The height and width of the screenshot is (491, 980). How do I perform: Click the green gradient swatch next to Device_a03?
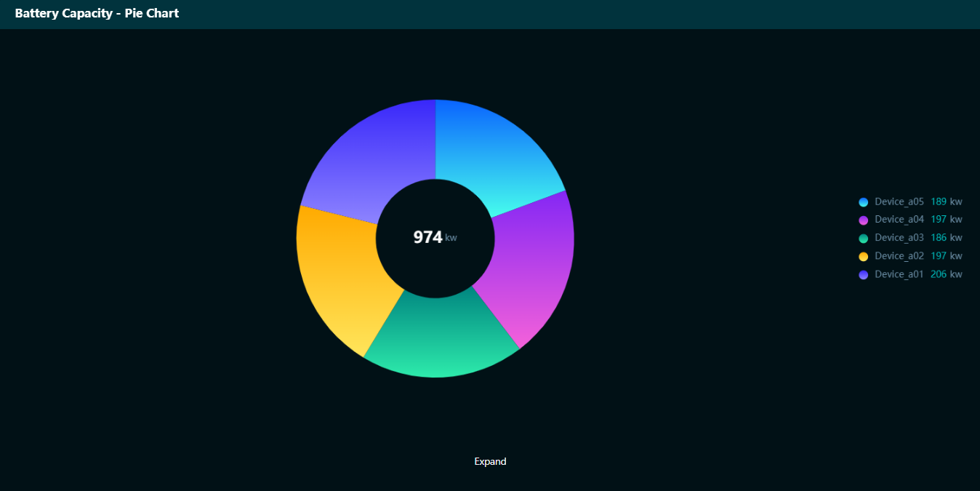[x=863, y=238]
